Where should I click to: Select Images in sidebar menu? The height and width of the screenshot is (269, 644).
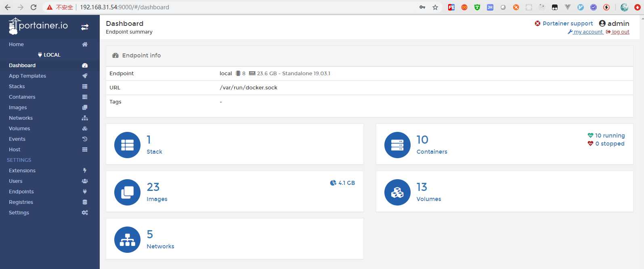point(50,108)
